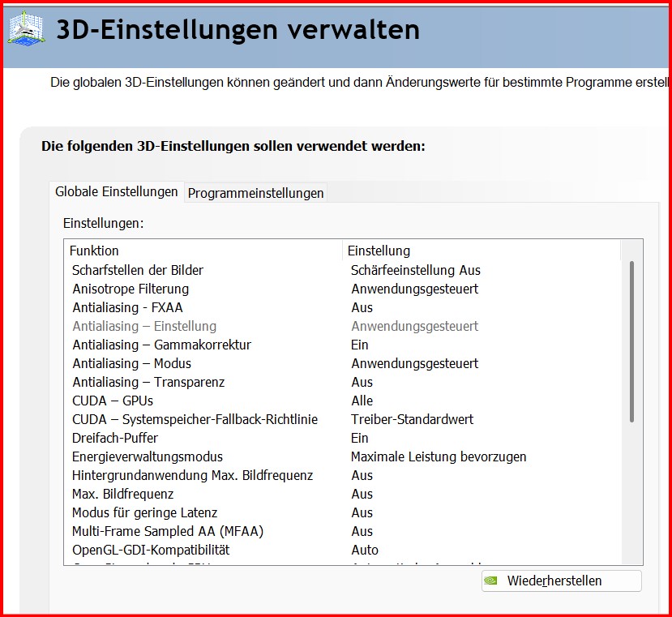Switch to the Globale Einstellungen tab
This screenshot has height=617, width=672.
point(117,191)
